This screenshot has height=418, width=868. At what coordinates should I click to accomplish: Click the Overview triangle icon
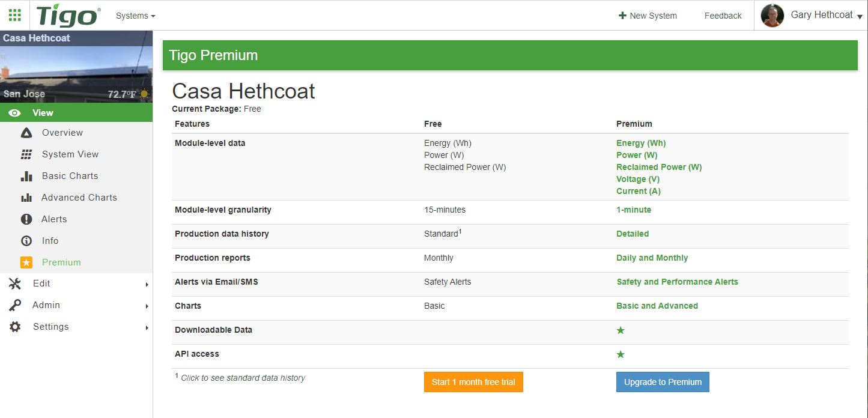tap(26, 133)
